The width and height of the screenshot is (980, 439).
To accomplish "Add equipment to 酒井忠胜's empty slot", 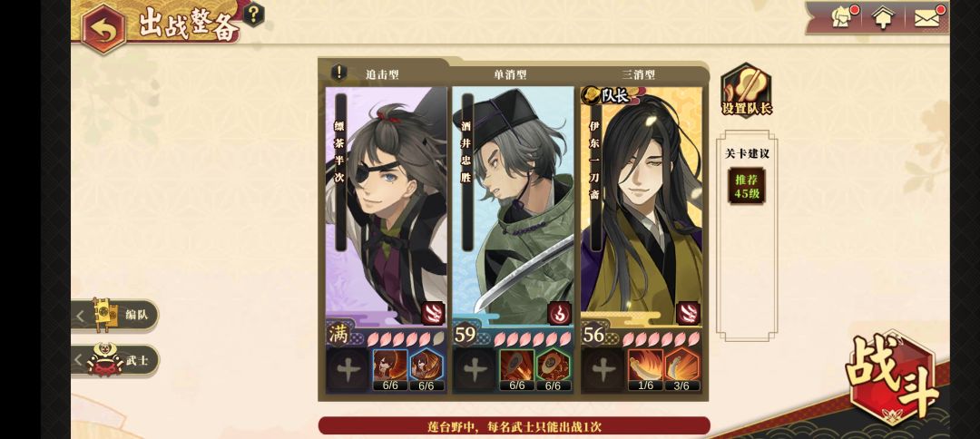I will coord(475,370).
